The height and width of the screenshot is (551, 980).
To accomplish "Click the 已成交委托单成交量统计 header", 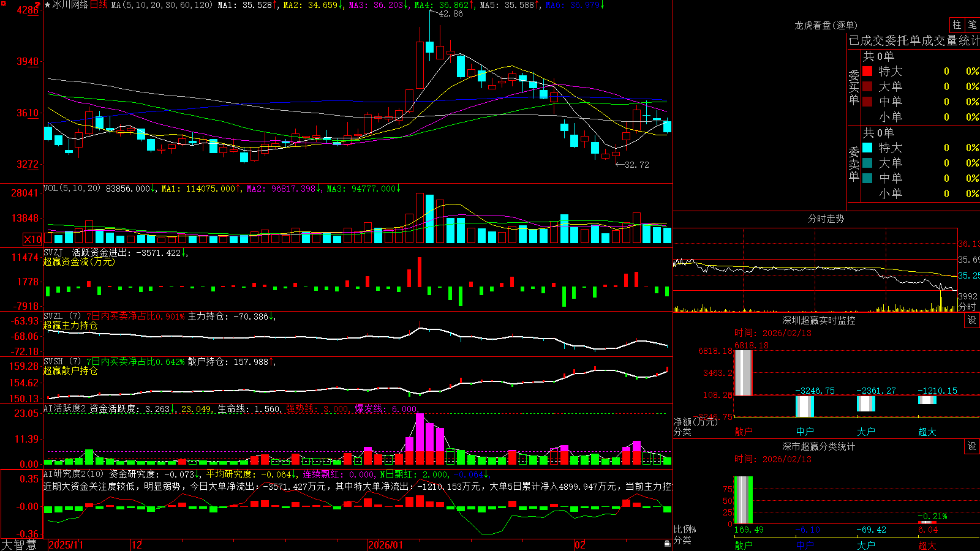I will [x=914, y=40].
